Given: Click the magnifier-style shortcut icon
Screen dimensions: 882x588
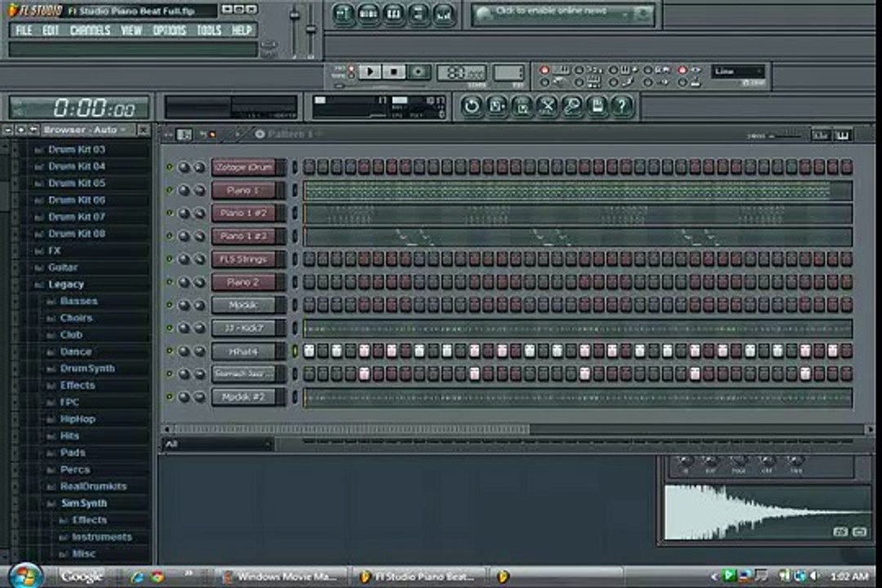Looking at the screenshot, I should 572,106.
